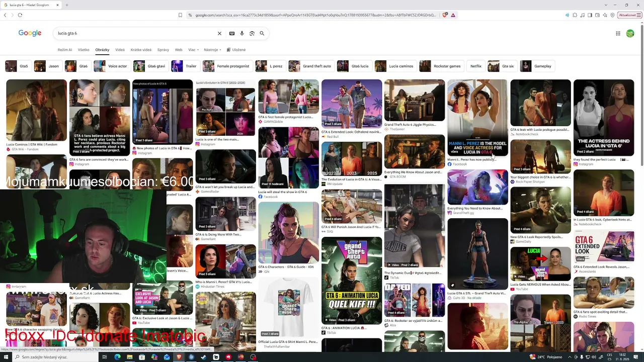The height and width of the screenshot is (362, 644).
Task: Switch to the Videá tab
Action: point(120,50)
